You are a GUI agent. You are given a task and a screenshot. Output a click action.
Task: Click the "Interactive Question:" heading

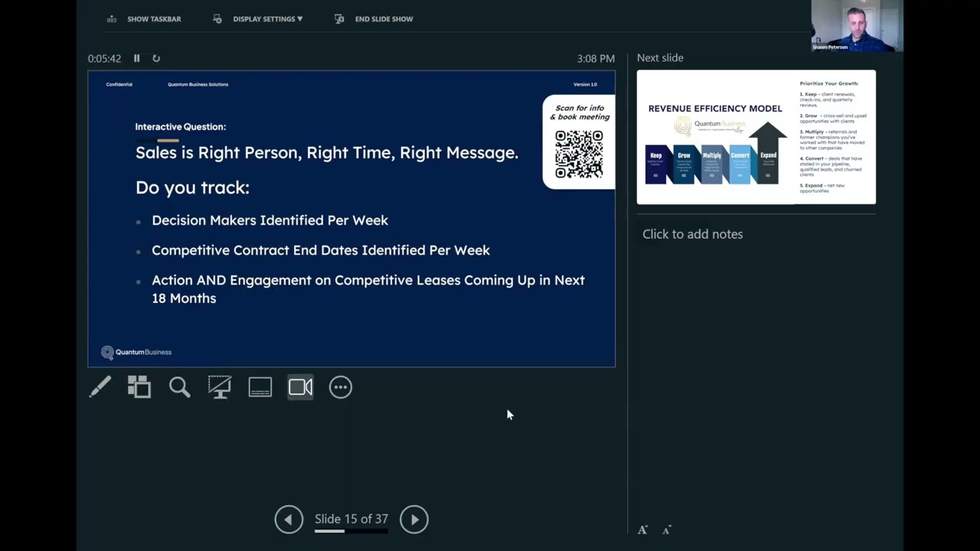[x=181, y=127]
